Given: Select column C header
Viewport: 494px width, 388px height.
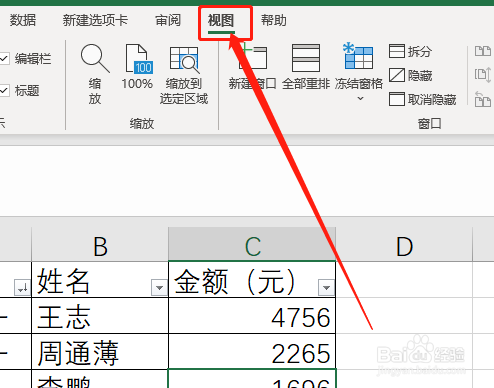Looking at the screenshot, I should (x=252, y=245).
